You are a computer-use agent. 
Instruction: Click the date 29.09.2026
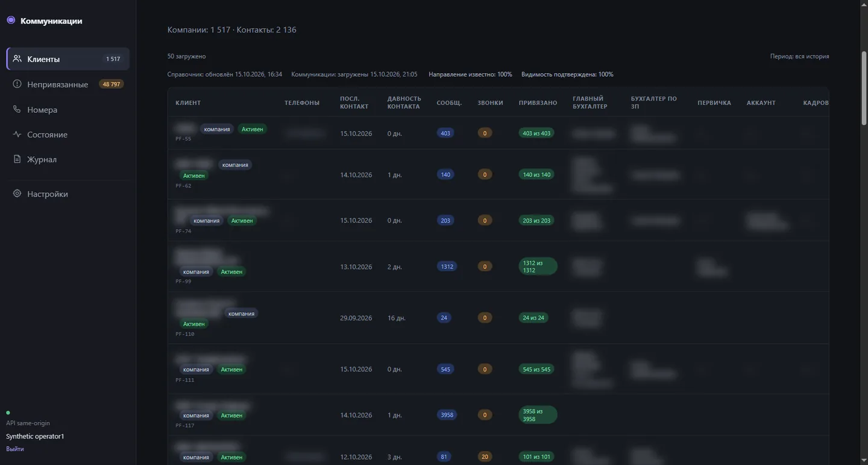click(356, 318)
